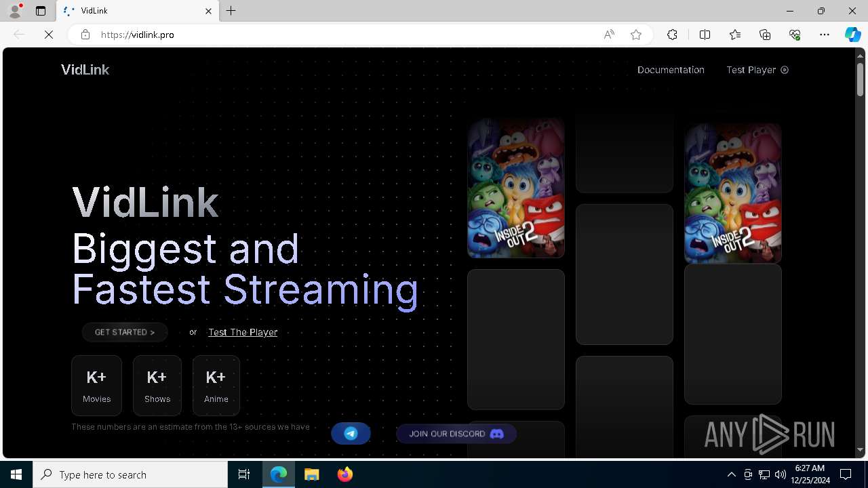
Task: Show hidden system tray icons
Action: (731, 474)
